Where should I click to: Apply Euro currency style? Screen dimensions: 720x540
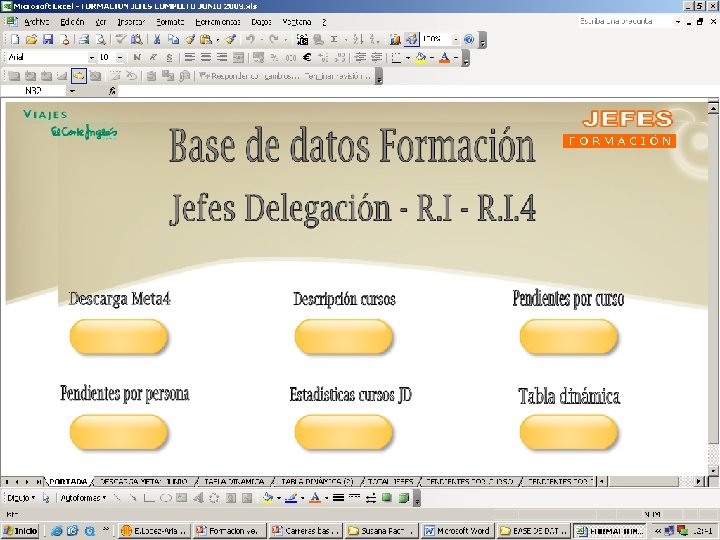click(x=307, y=57)
